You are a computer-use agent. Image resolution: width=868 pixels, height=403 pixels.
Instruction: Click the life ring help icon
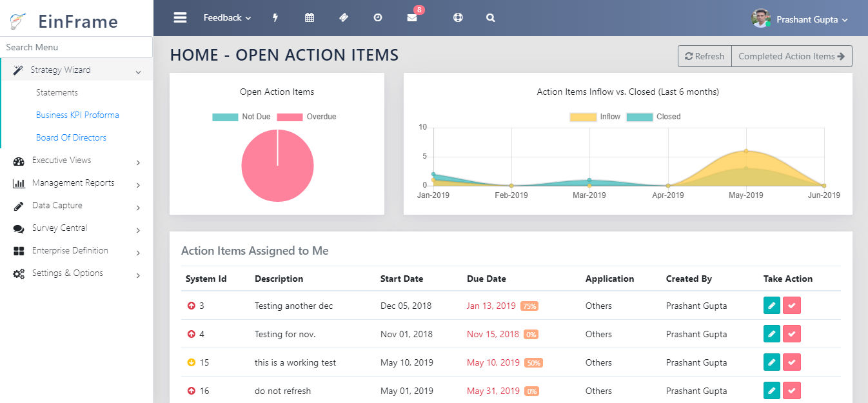click(458, 18)
